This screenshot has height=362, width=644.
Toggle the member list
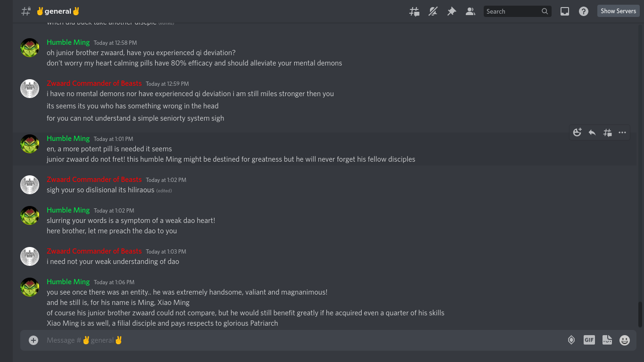click(470, 11)
